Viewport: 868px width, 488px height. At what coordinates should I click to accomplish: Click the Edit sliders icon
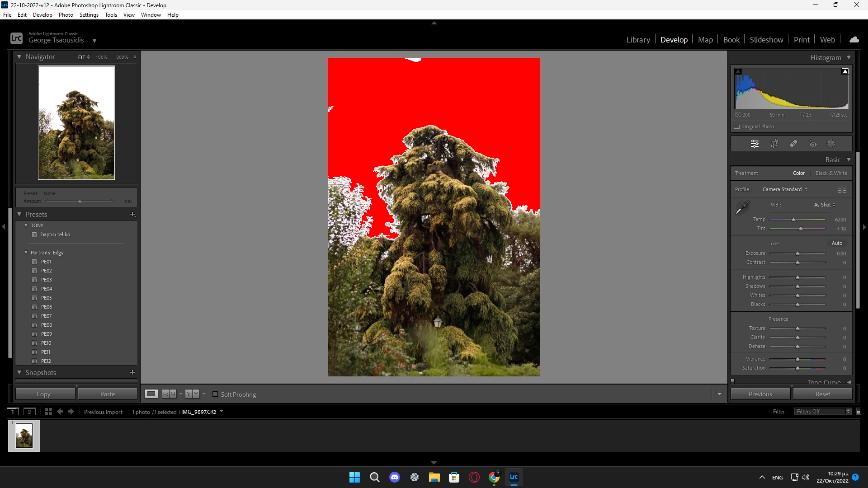pyautogui.click(x=755, y=144)
